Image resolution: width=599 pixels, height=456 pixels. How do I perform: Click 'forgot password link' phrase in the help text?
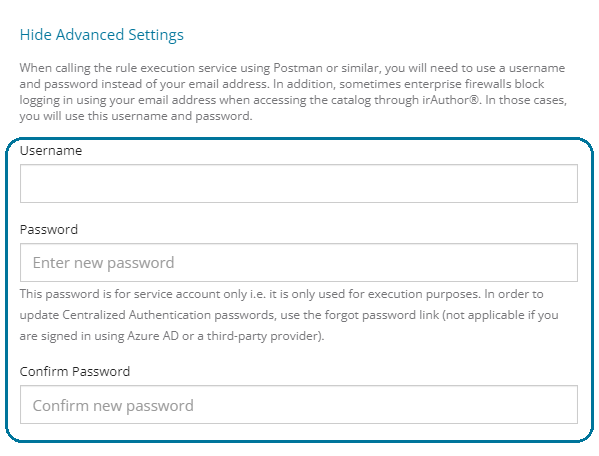tap(382, 315)
